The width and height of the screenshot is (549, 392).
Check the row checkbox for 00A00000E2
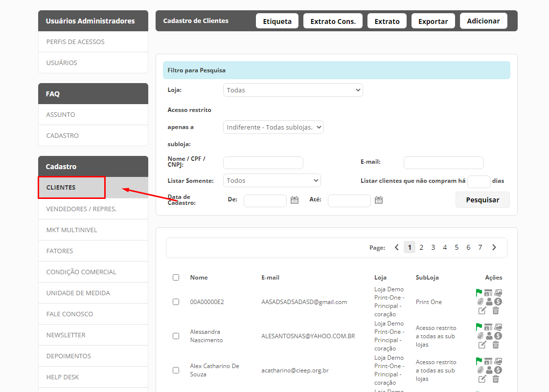176,302
